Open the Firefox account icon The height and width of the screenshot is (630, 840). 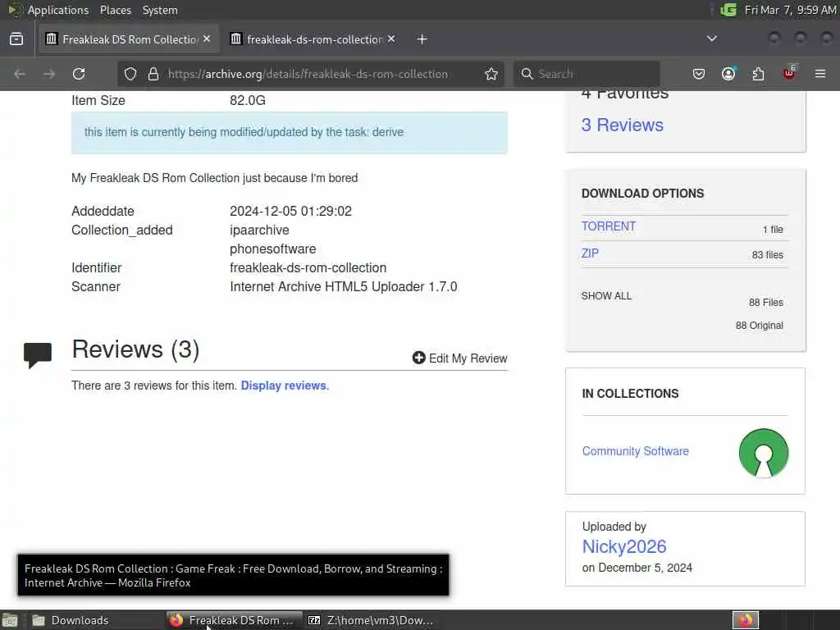728,74
